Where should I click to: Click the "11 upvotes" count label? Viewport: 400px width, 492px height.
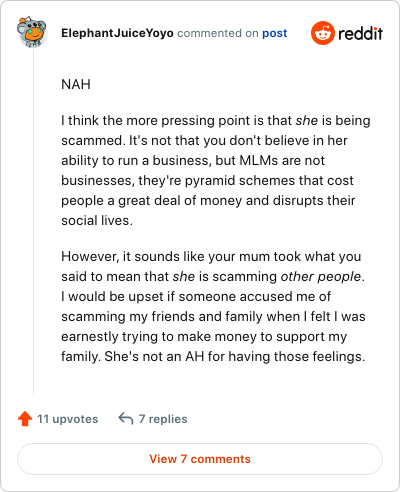point(67,419)
